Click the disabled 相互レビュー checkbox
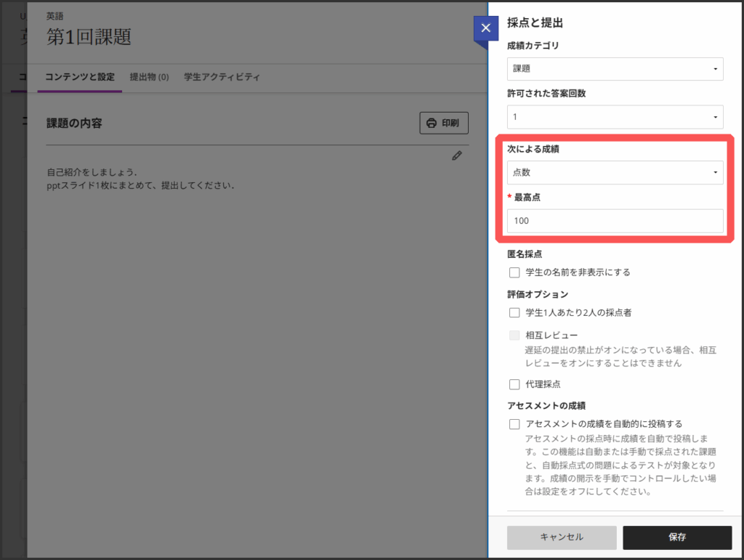Viewport: 744px width, 560px height. tap(514, 335)
